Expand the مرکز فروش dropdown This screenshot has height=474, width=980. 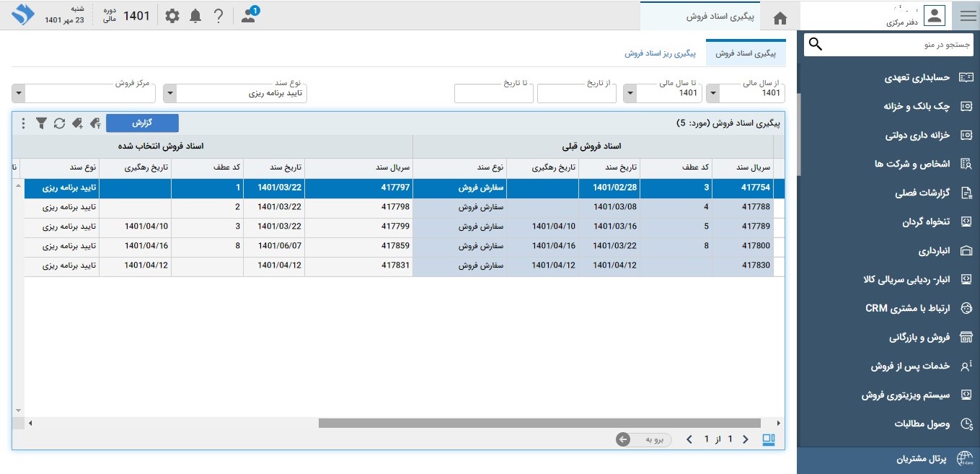point(19,93)
